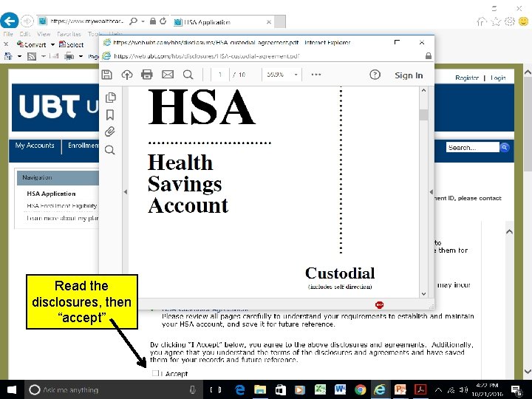Viewport: 532px width, 399px height.
Task: Open search panel icon in PDF sidebar
Action: pyautogui.click(x=110, y=150)
